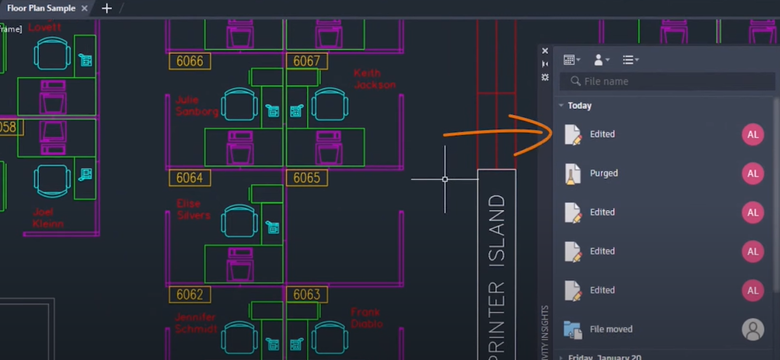
Task: Select room number tag 6062
Action: coord(190,294)
